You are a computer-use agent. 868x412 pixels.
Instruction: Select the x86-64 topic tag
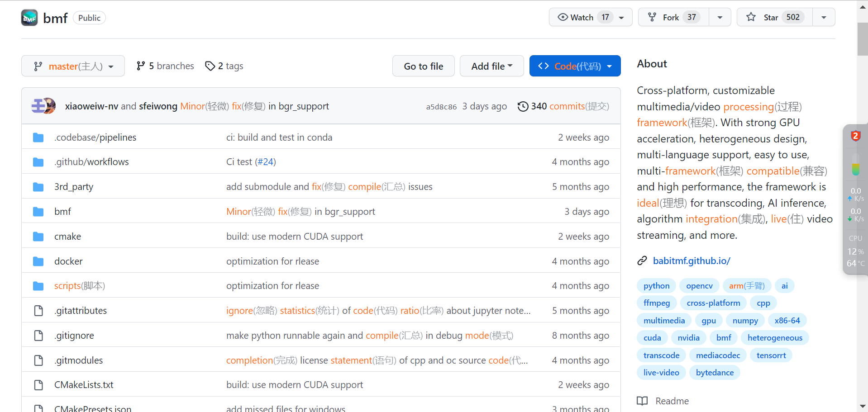[x=787, y=321]
